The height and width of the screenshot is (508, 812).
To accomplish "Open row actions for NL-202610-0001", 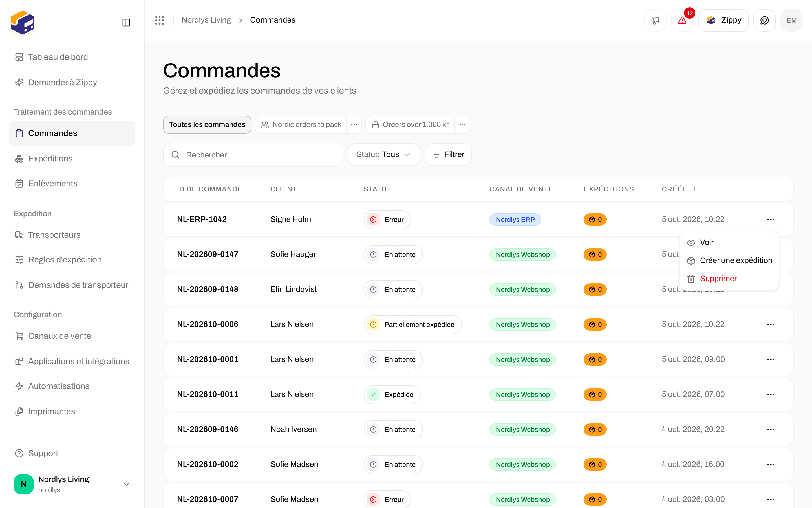I will [771, 360].
